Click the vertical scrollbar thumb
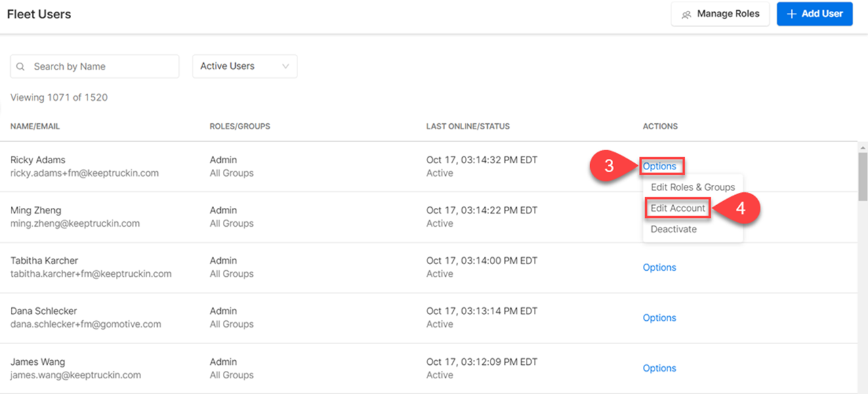Viewport: 868px width, 394px height. [863, 176]
